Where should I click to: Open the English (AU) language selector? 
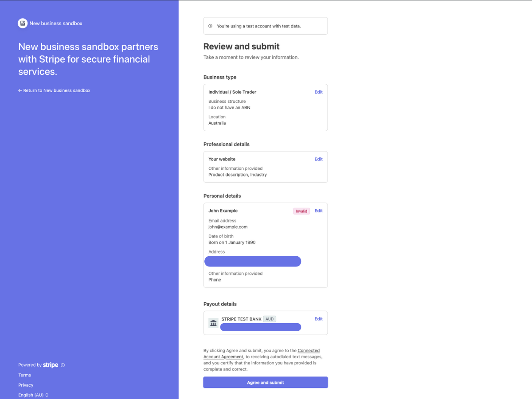pos(33,395)
